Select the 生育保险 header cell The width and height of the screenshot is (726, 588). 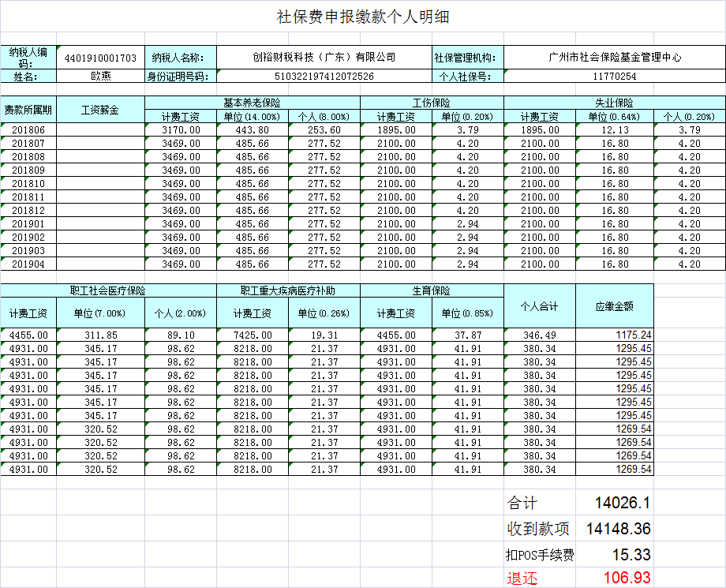432,291
